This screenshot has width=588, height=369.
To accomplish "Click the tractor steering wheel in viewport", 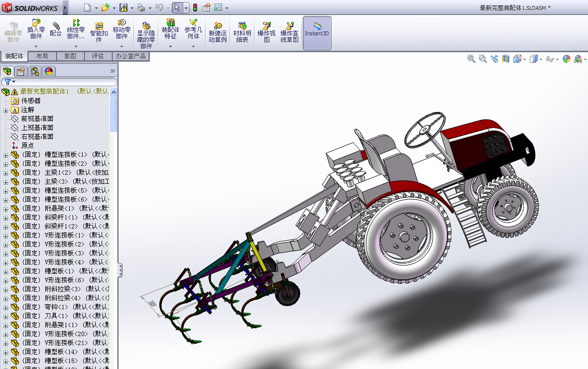I will [425, 130].
